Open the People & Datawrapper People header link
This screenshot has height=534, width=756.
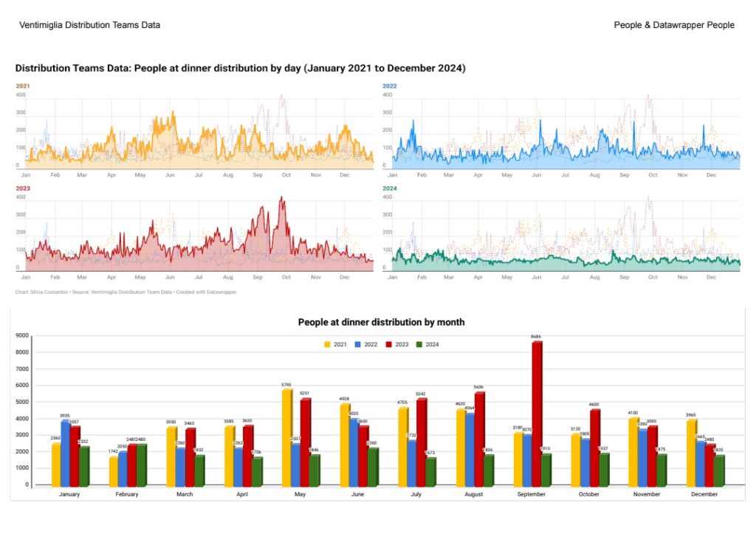click(x=673, y=25)
